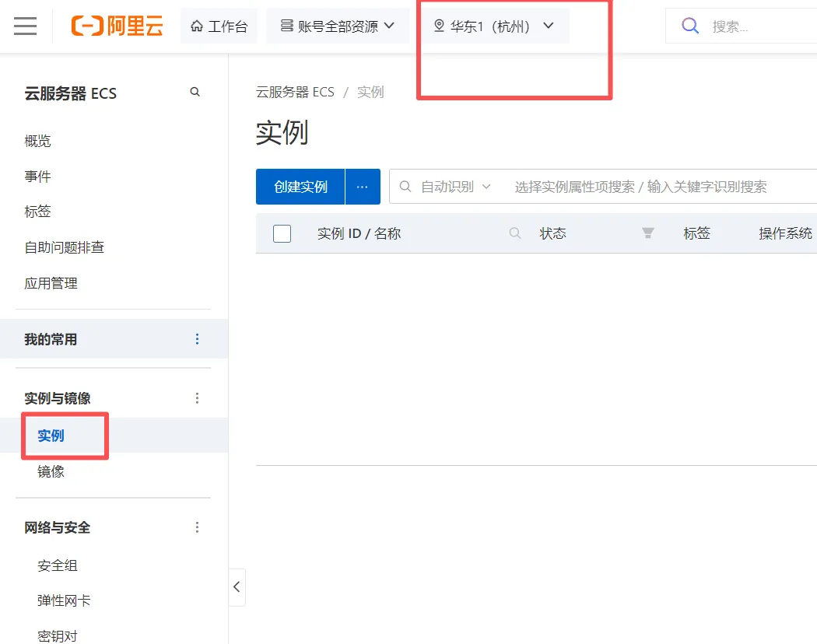Open 概览 in the sidebar
Viewport: 817px width, 644px height.
click(x=37, y=141)
